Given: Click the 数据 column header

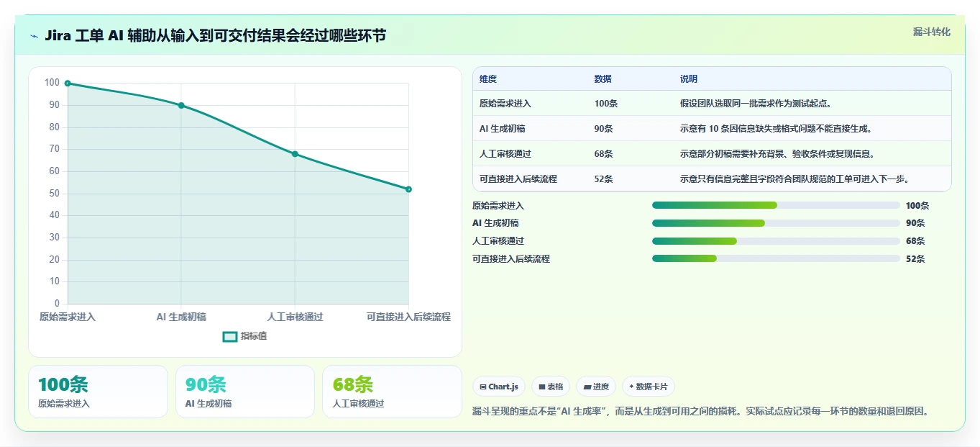Looking at the screenshot, I should coord(603,79).
